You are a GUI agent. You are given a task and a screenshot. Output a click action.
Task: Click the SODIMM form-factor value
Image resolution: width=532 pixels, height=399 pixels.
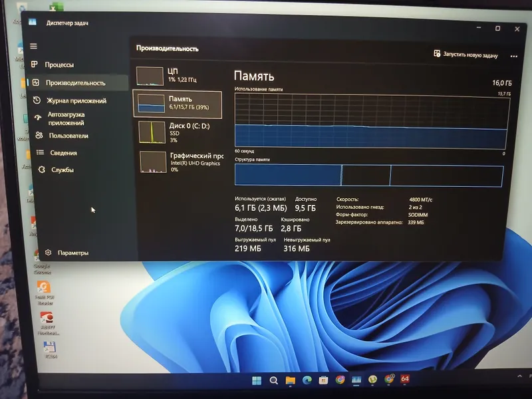point(418,215)
